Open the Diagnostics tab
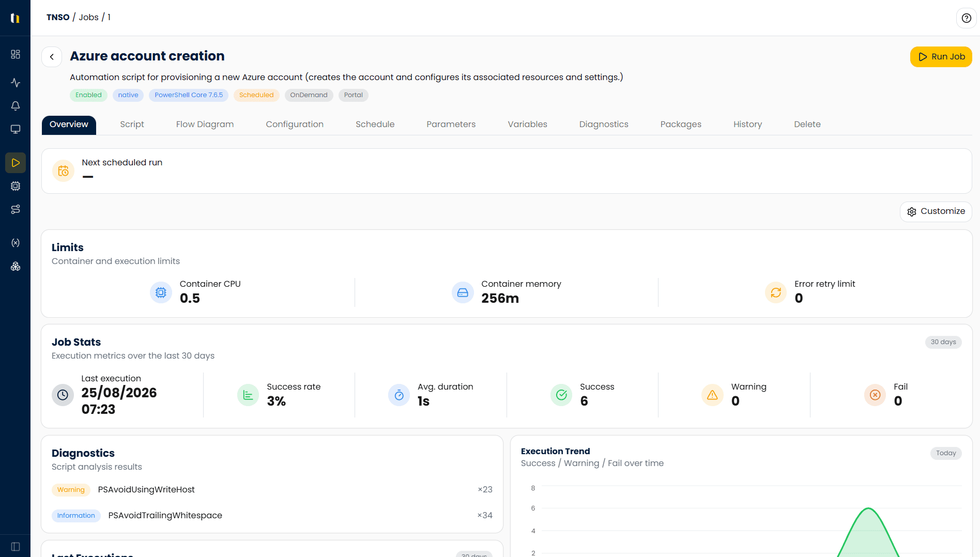This screenshot has width=980, height=557. (604, 125)
